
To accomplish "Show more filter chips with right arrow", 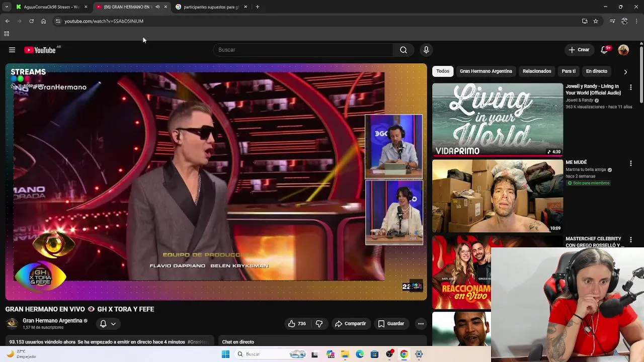I will coord(625,71).
